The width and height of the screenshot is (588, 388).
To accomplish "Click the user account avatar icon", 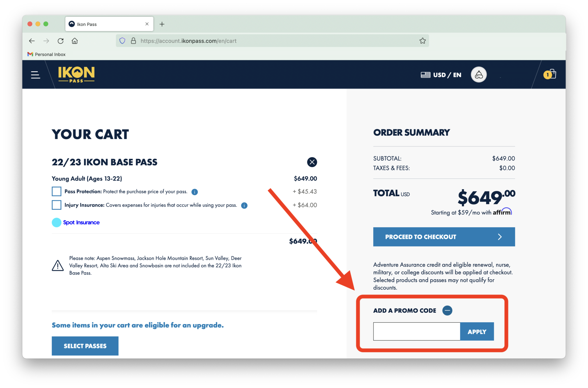I will click(479, 74).
